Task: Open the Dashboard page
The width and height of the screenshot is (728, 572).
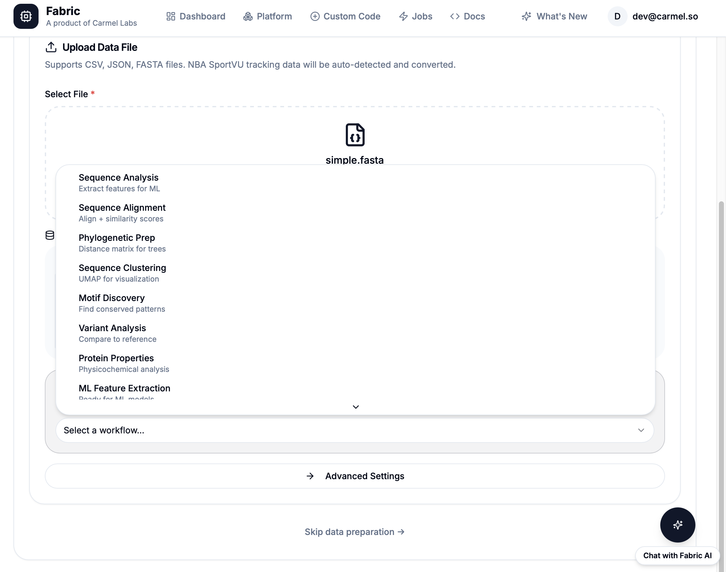Action: (x=196, y=16)
